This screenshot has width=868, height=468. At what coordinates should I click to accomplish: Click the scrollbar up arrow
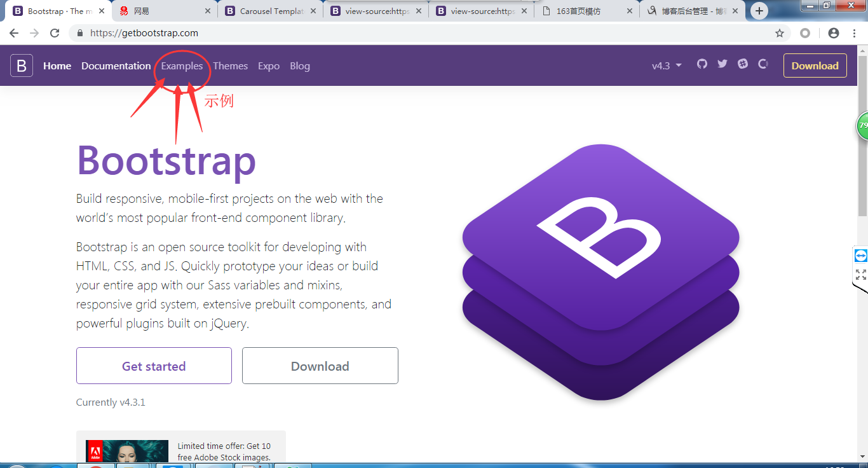pos(862,50)
